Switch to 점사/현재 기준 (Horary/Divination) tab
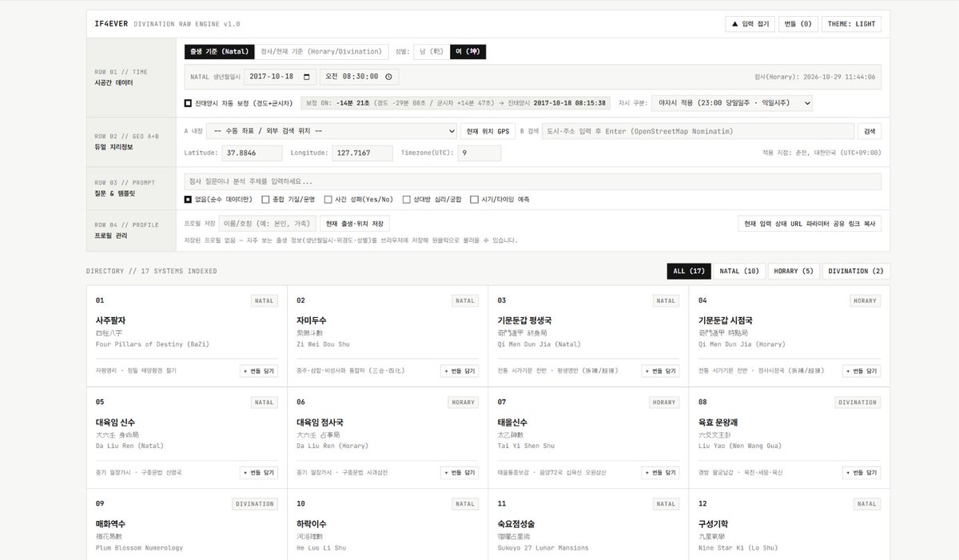The height and width of the screenshot is (560, 959). click(321, 52)
